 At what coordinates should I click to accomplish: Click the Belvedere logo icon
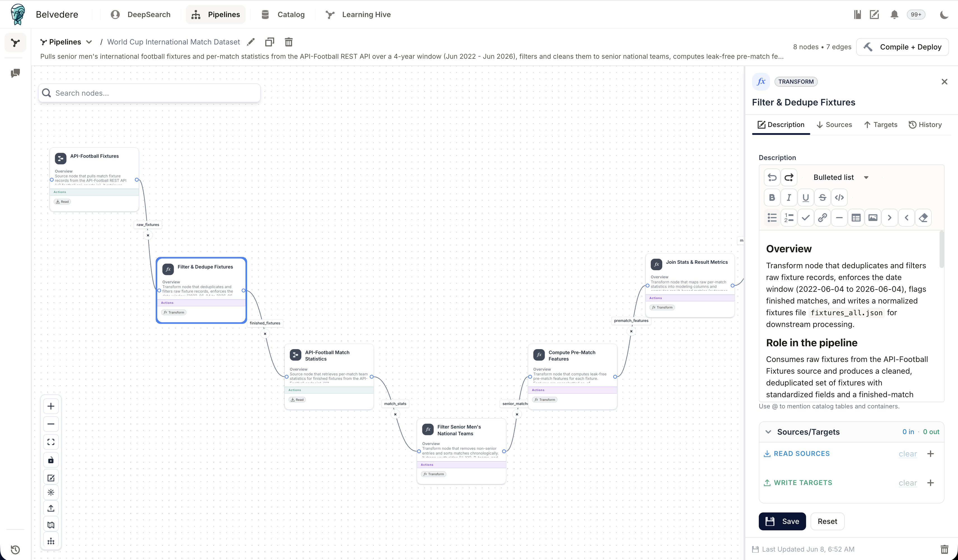[18, 15]
